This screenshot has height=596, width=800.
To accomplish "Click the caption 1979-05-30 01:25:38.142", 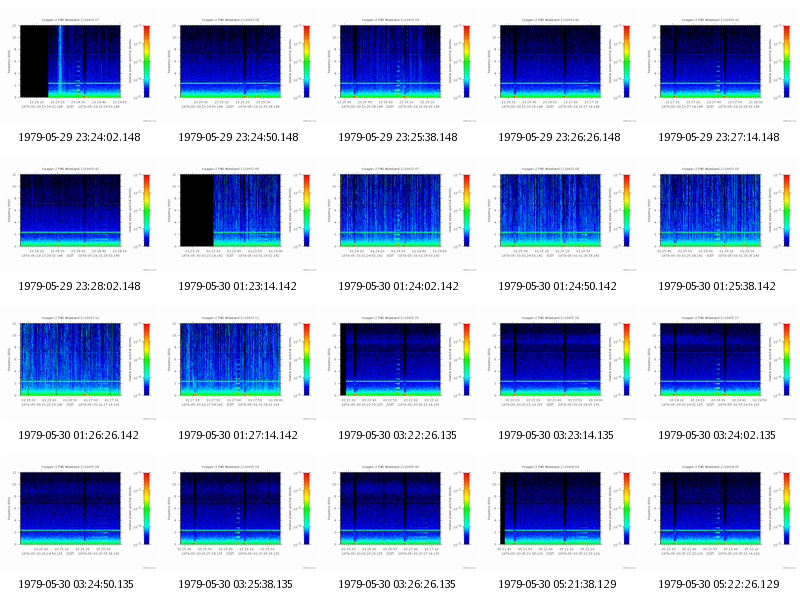I will pyautogui.click(x=717, y=286).
